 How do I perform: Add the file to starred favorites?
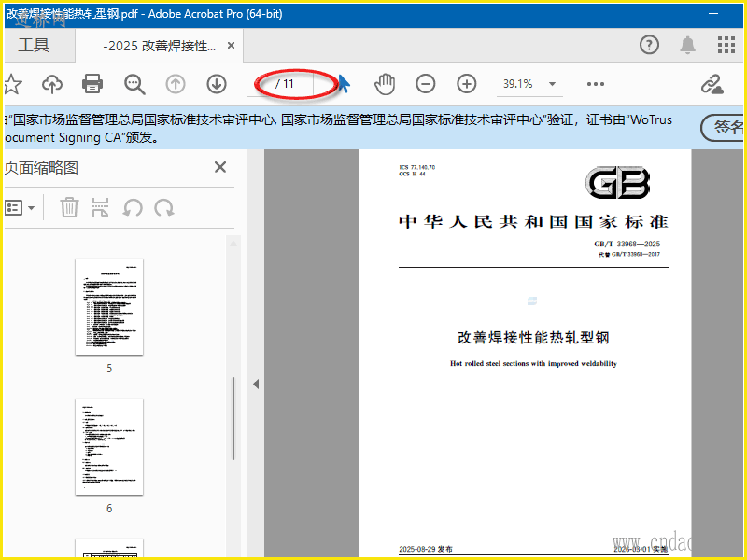tap(12, 84)
